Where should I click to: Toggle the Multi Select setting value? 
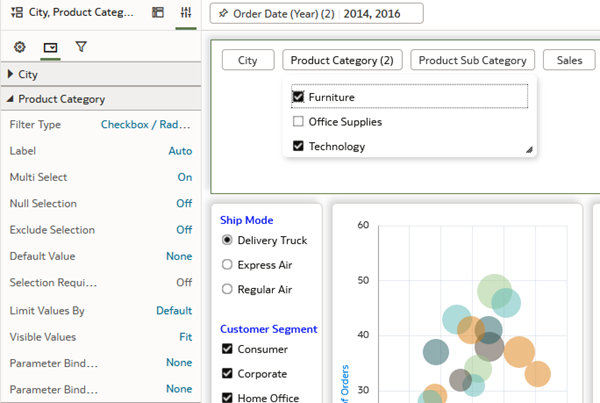tap(184, 177)
